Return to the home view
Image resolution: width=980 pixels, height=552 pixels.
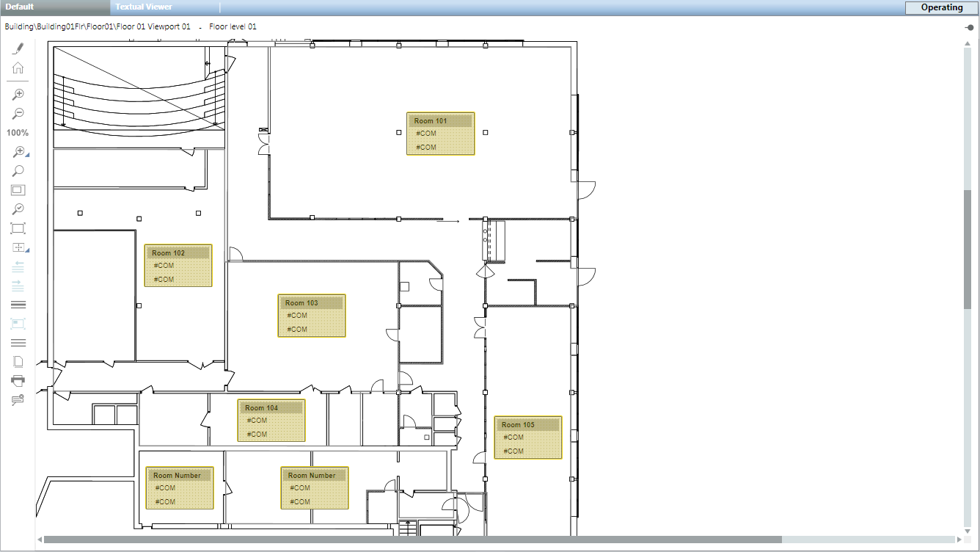tap(18, 67)
